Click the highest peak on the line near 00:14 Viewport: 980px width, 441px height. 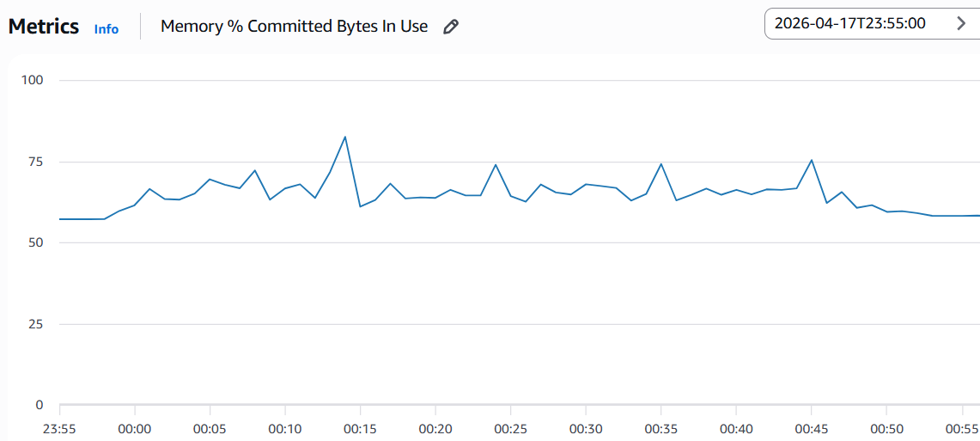click(x=345, y=137)
